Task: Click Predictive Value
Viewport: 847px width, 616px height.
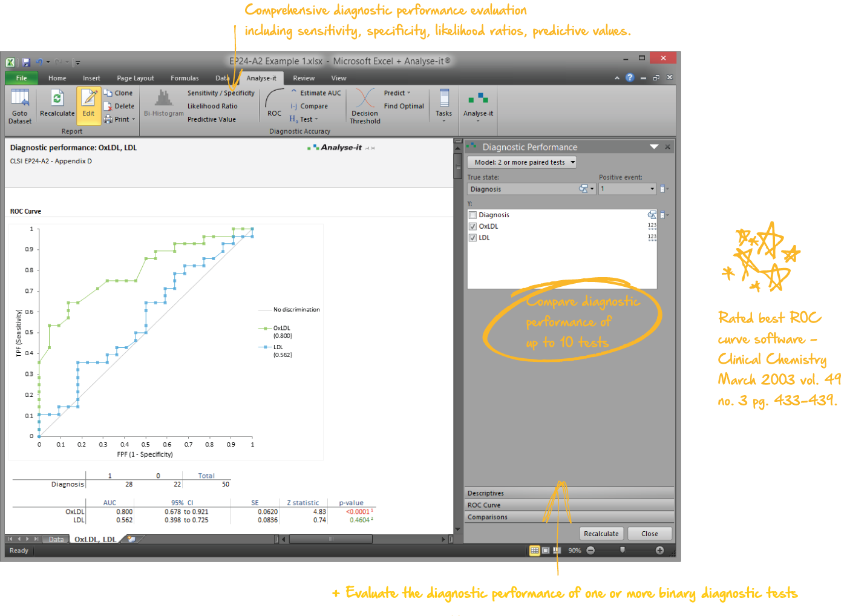Action: 212,119
